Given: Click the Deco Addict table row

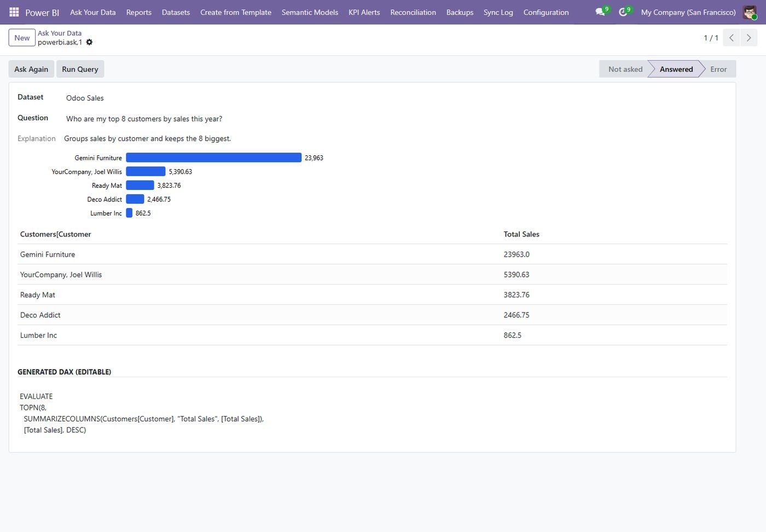Looking at the screenshot, I should pyautogui.click(x=372, y=315).
